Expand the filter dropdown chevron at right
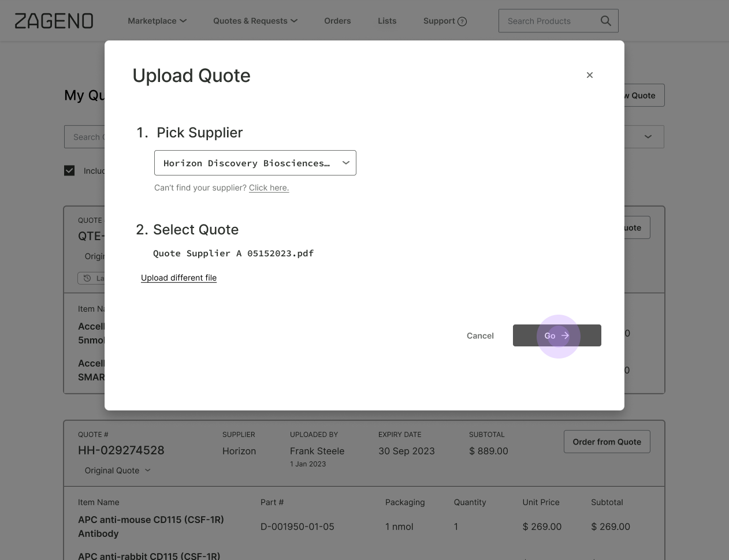 pyautogui.click(x=648, y=137)
